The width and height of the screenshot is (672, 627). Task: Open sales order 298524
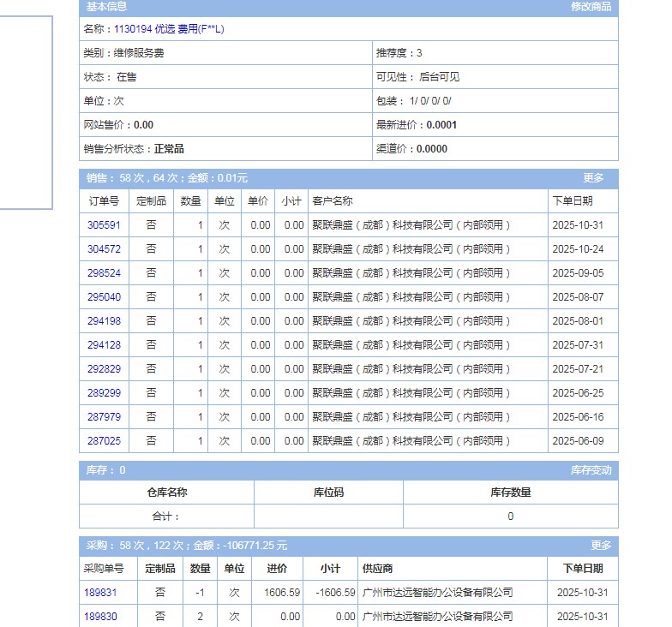[x=104, y=273]
